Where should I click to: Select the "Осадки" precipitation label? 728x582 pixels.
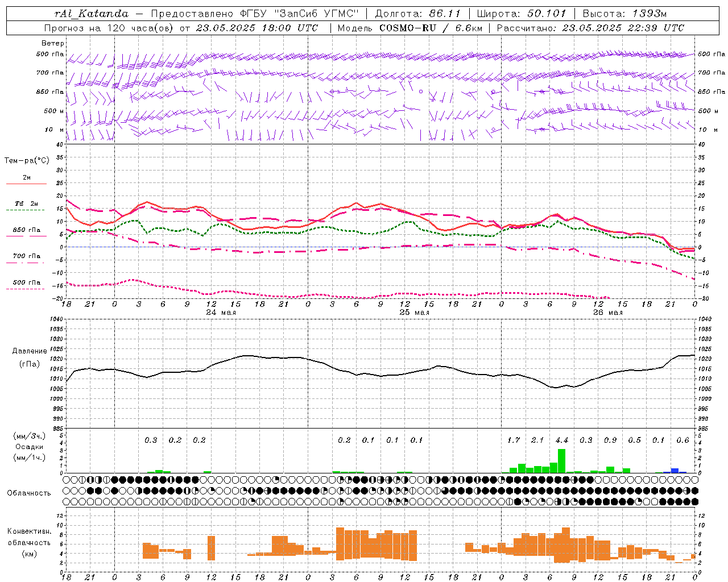(x=30, y=446)
